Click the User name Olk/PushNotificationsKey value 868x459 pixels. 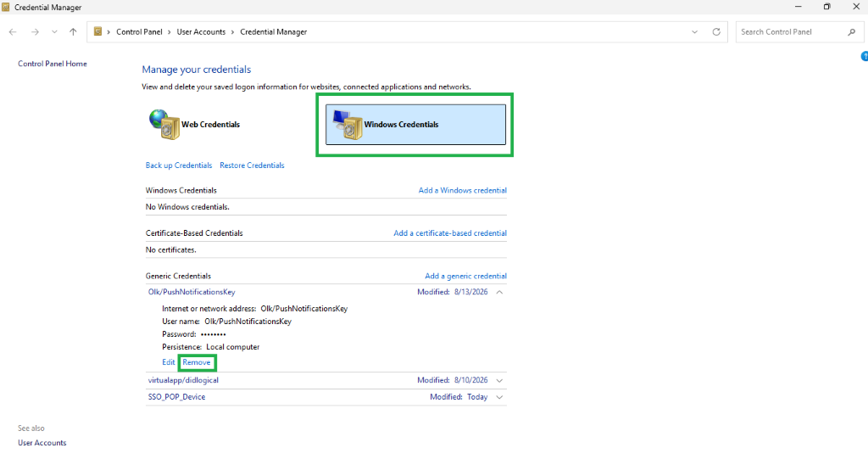pos(248,322)
